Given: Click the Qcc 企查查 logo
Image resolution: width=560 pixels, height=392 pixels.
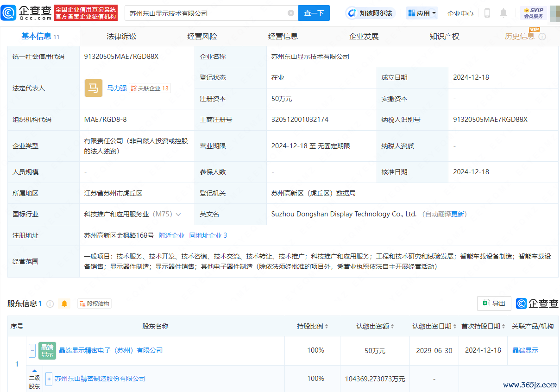Looking at the screenshot, I should [26, 13].
